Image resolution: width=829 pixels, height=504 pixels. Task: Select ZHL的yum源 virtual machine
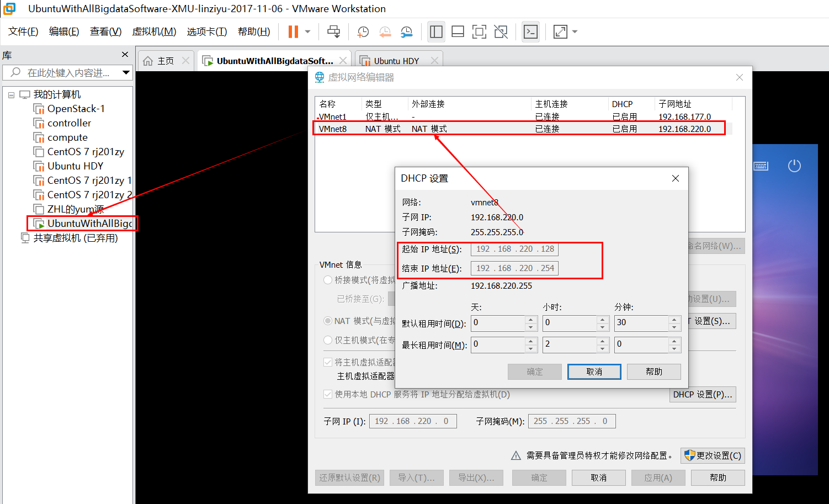[75, 209]
